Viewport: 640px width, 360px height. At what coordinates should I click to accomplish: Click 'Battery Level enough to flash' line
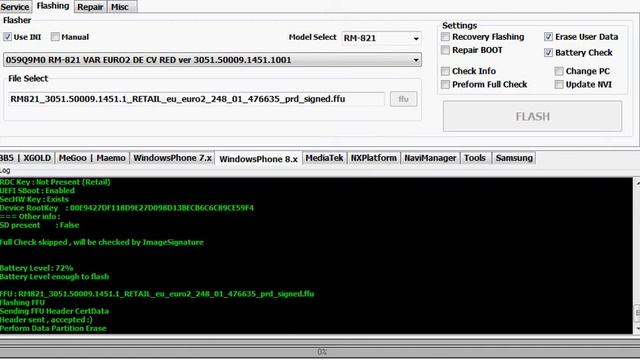(x=54, y=277)
